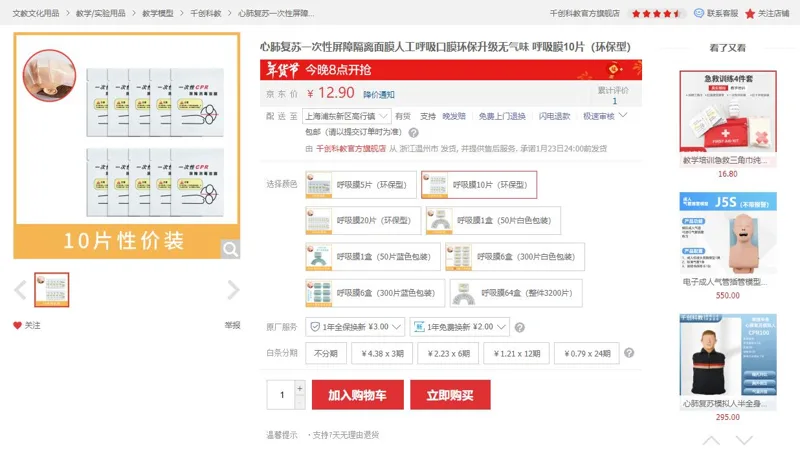Select 呼吸膜64盒 (整件3200片) option
The width and height of the screenshot is (800, 451).
coord(516,293)
